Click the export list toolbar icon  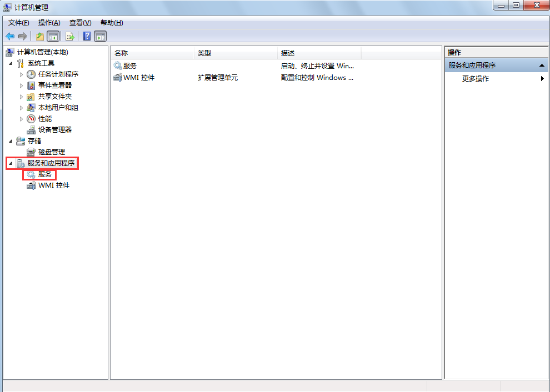(69, 36)
